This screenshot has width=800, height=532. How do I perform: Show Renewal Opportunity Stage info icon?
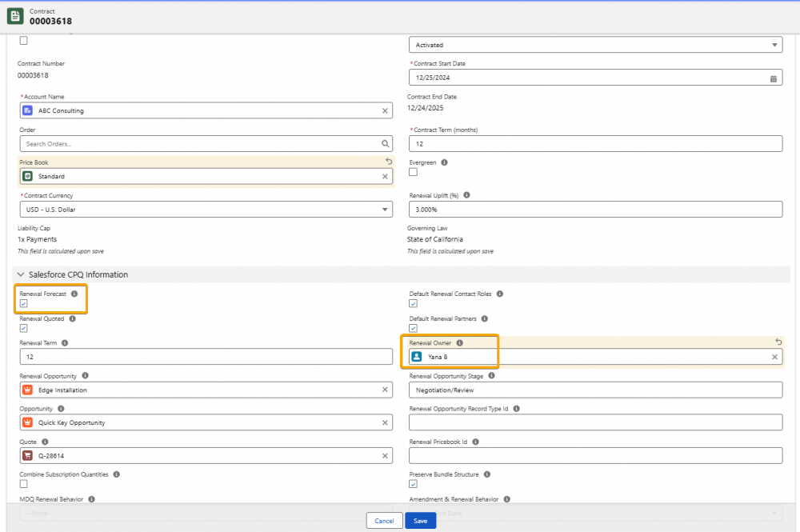(x=491, y=376)
